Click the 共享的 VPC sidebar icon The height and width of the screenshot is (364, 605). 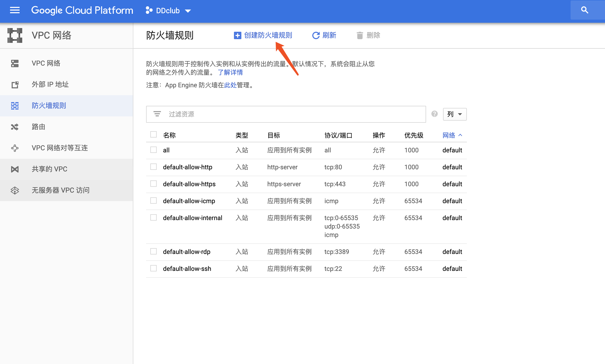pyautogui.click(x=15, y=169)
